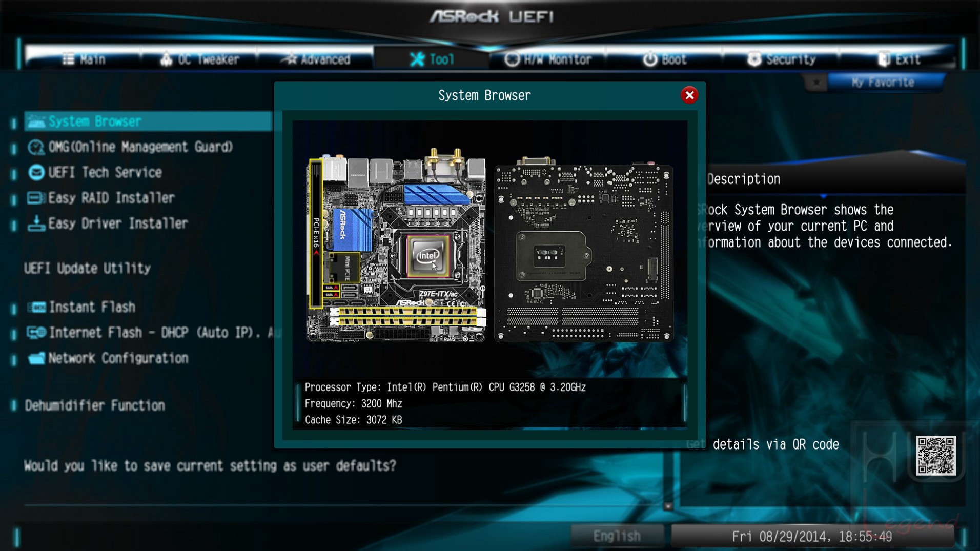The image size is (980, 551).
Task: Select the PCI-E x16 slot on the board
Action: click(x=316, y=233)
